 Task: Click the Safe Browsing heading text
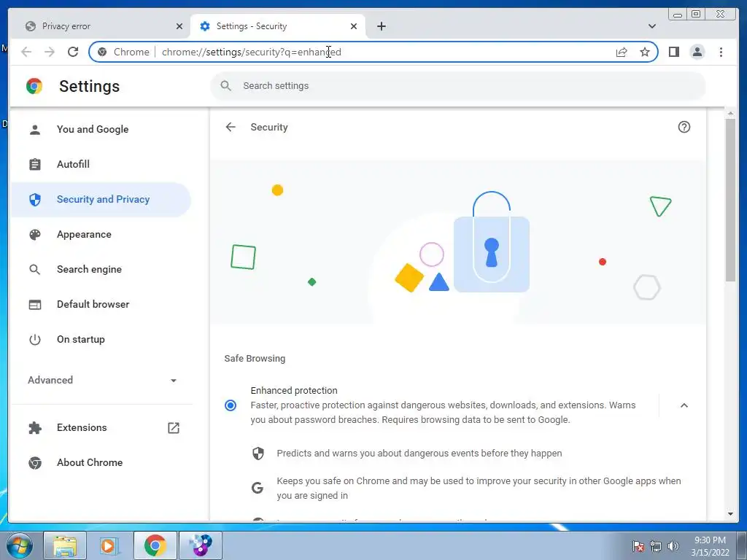(x=255, y=359)
